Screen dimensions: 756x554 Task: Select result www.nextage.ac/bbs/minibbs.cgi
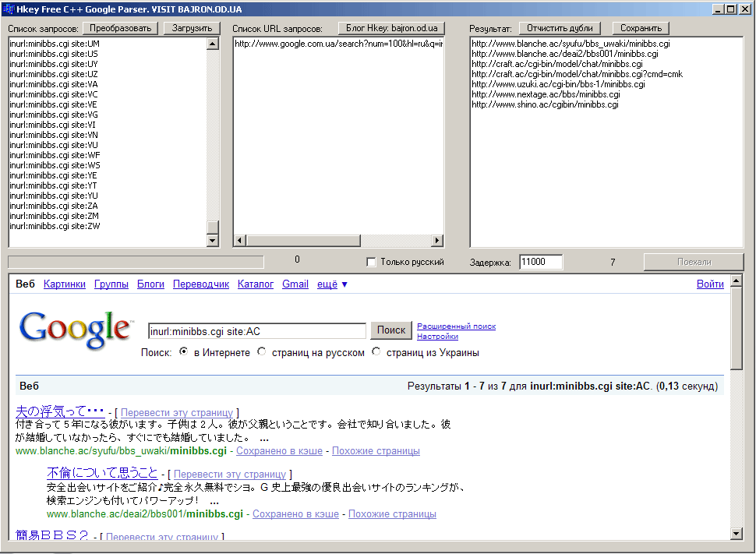click(546, 94)
